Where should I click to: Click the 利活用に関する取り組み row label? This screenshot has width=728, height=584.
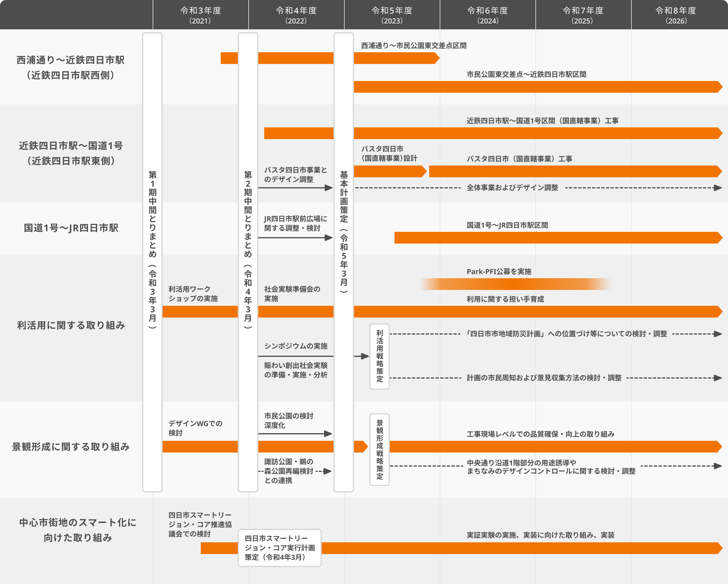[71, 325]
